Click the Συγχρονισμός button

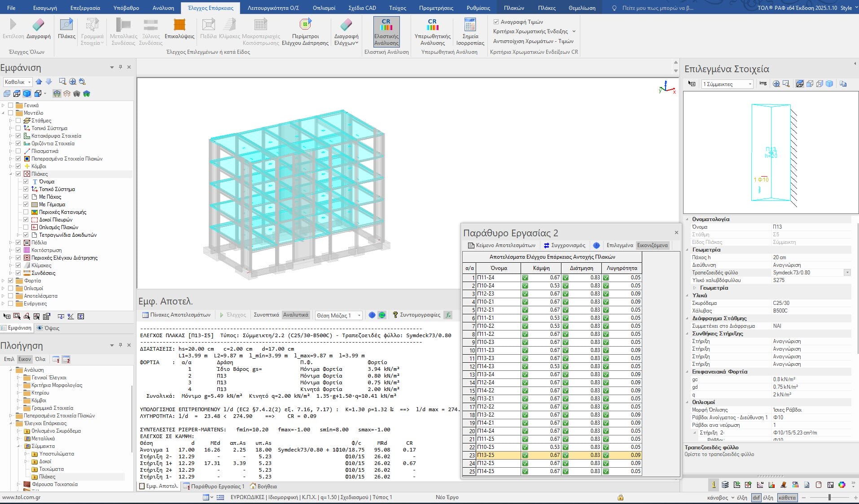564,245
